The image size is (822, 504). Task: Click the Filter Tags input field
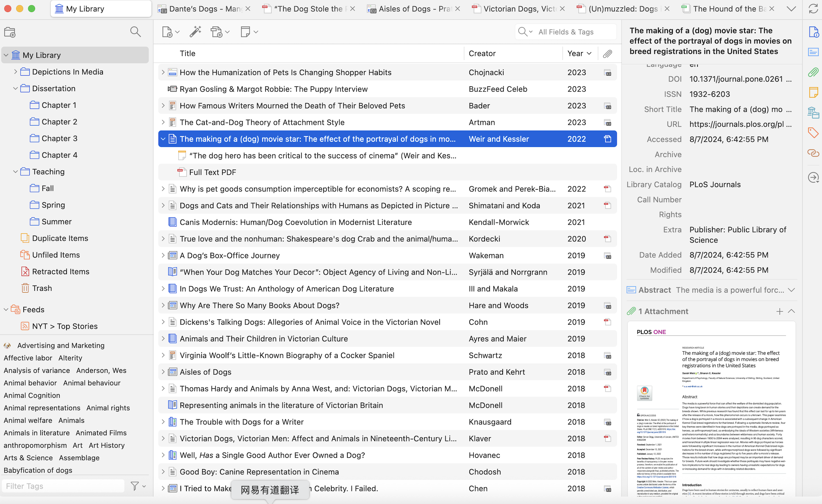[64, 486]
